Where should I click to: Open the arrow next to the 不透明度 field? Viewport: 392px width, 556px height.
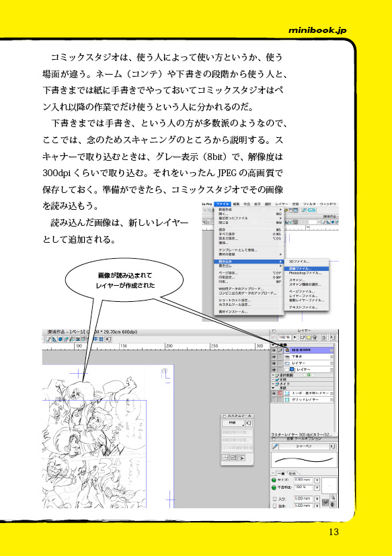[x=317, y=487]
